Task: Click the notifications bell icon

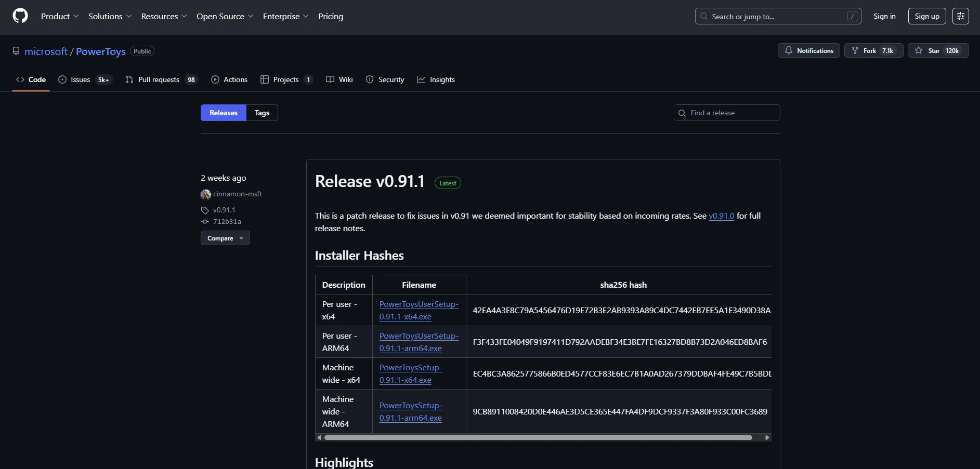Action: pyautogui.click(x=789, y=50)
